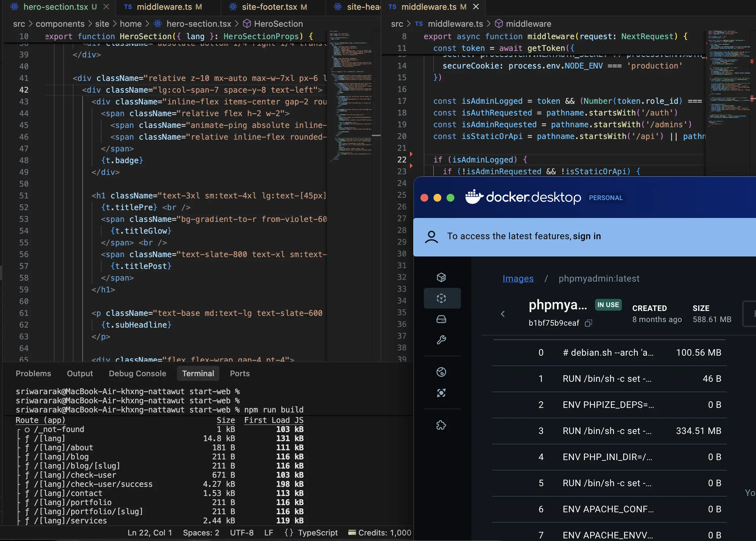
Task: Open the Docker Scout icon in sidebar
Action: tap(441, 393)
